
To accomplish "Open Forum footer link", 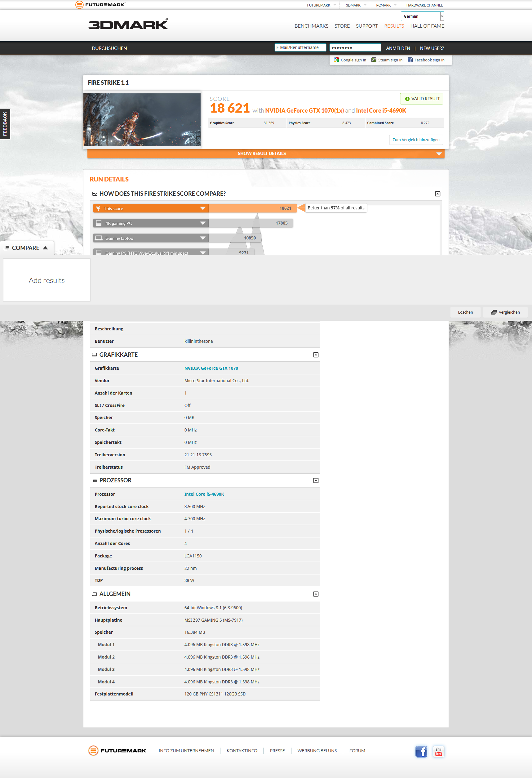I will pos(357,751).
